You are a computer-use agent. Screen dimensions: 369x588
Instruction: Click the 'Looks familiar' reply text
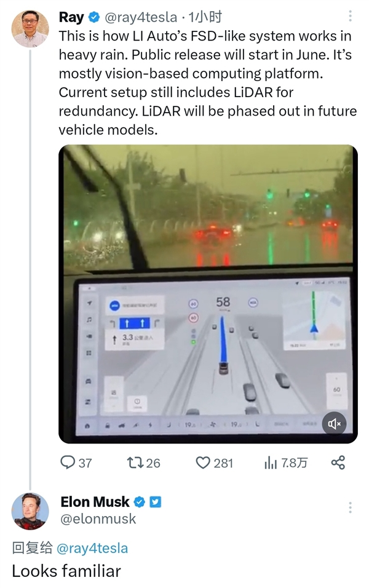66,570
